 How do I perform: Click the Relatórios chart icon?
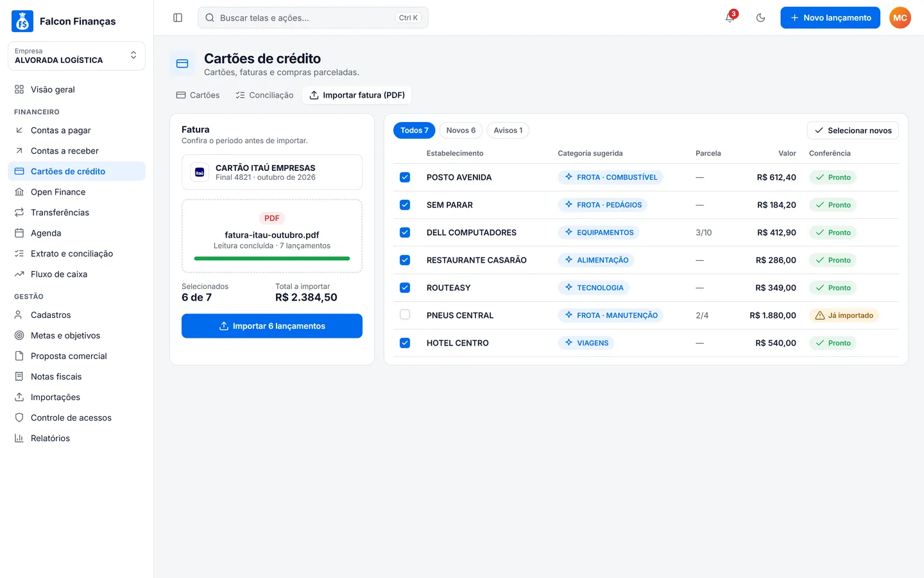coord(19,439)
